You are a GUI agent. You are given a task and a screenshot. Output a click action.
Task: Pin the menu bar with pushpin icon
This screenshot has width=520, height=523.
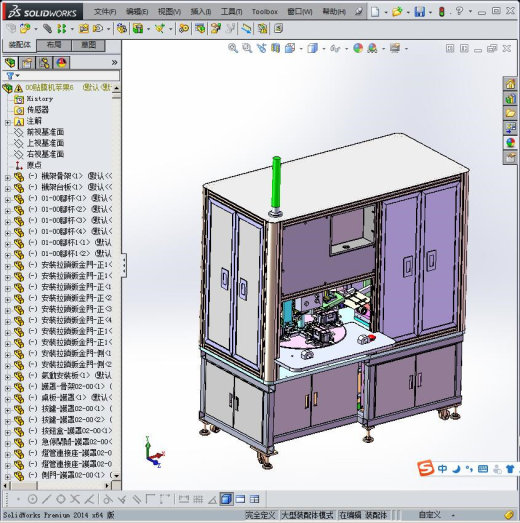click(358, 12)
